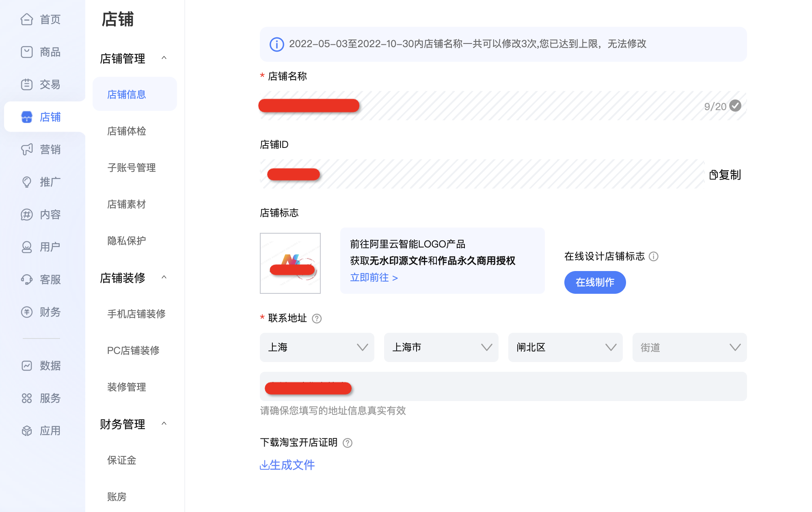Collapse the 店铺装修 section
Viewport: 812px width, 512px height.
pos(164,277)
